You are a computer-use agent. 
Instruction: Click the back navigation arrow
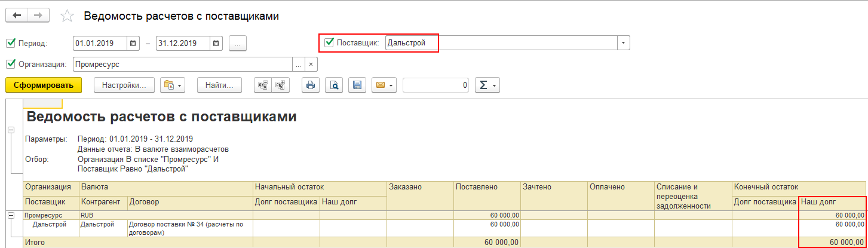click(x=16, y=16)
